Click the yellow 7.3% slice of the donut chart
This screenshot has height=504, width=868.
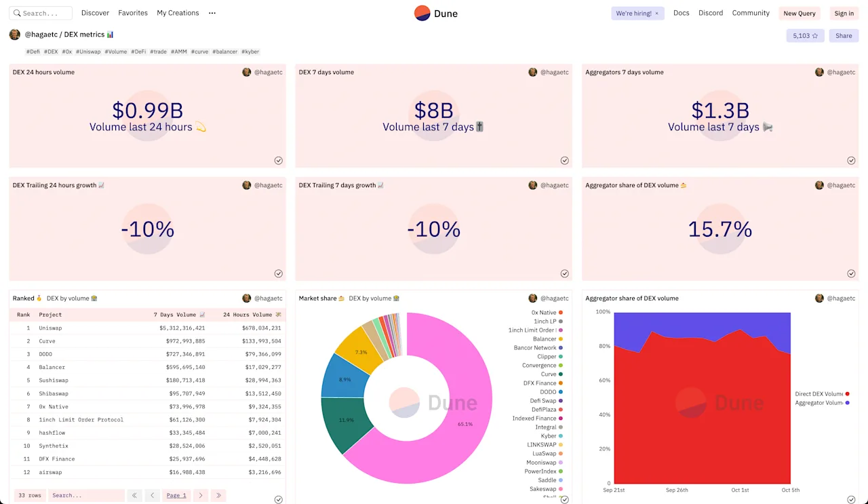pyautogui.click(x=361, y=351)
